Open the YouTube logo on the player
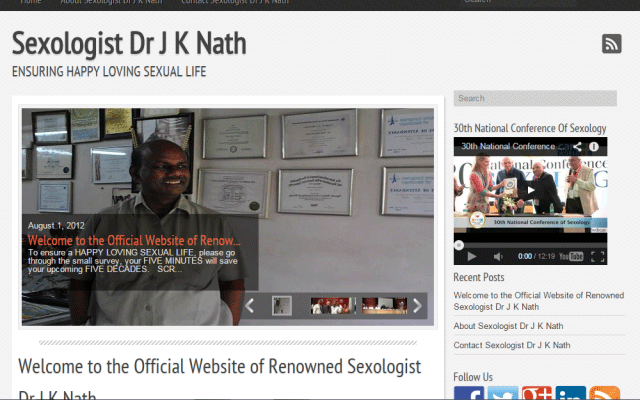This screenshot has height=400, width=640. click(x=571, y=256)
